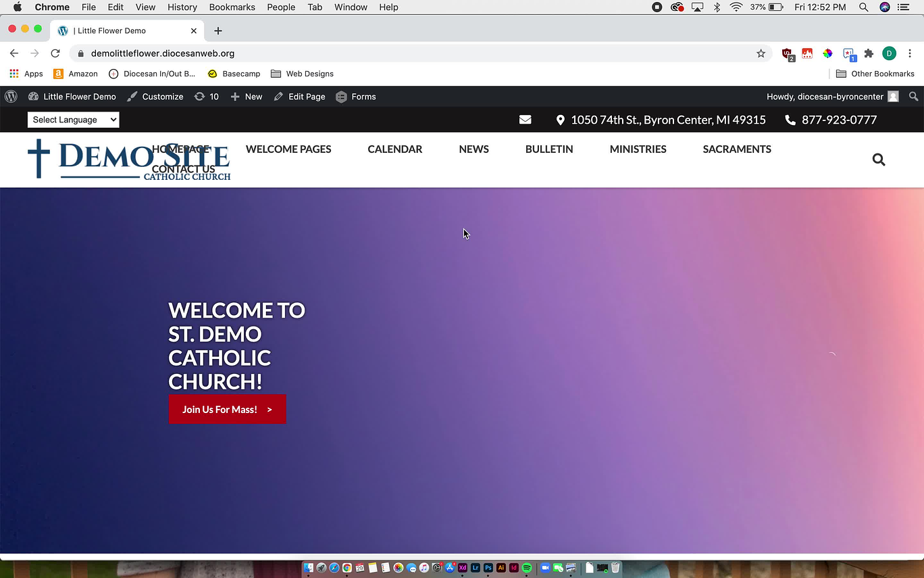Click the WordPress logo in admin bar
924x578 pixels.
(x=11, y=97)
